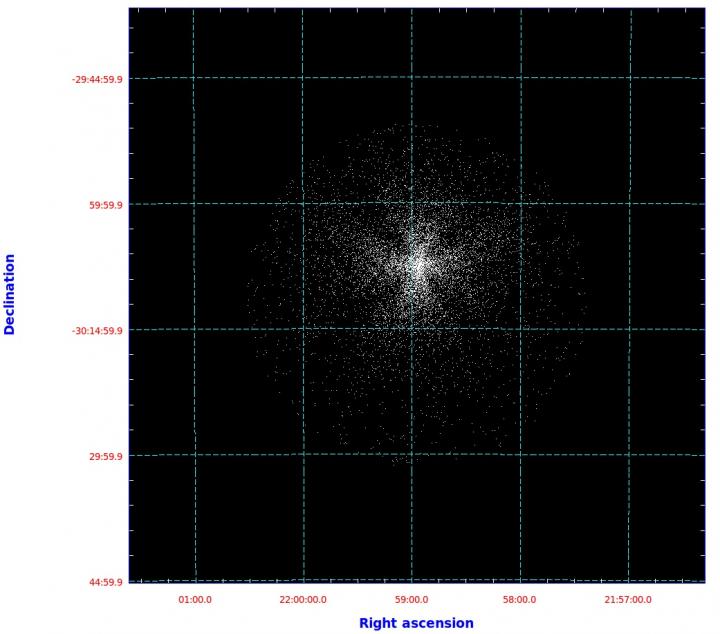Select the 59:59.9 declination tick label
720x634 pixels.
click(106, 205)
